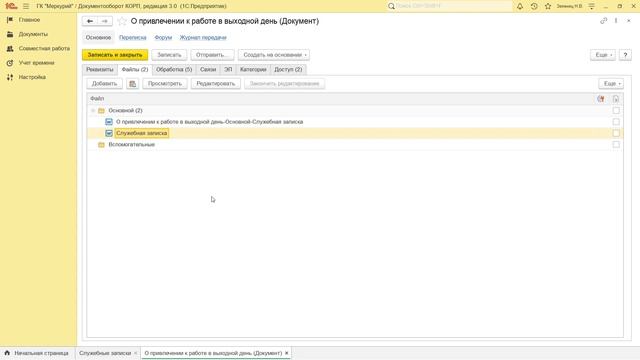Click the search magnifier icon
Screen dimensions: 640x360
(391, 6)
